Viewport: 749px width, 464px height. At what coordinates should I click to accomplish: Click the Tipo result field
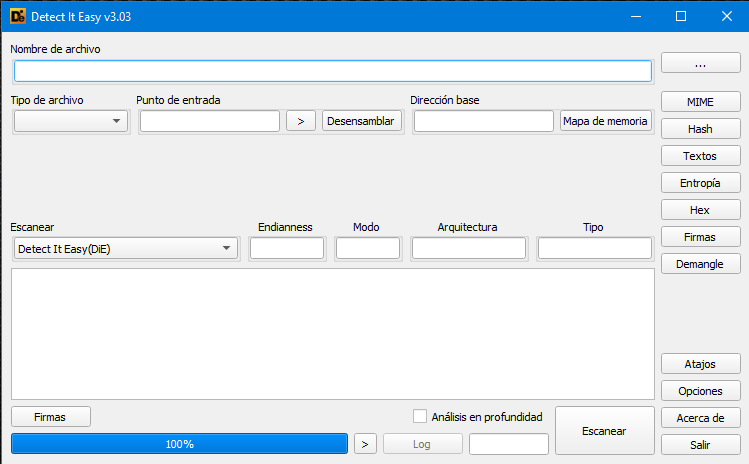tap(595, 248)
